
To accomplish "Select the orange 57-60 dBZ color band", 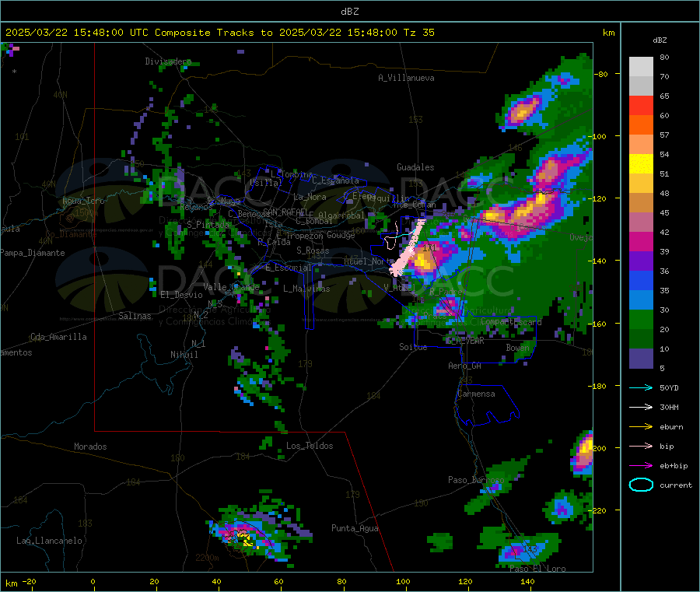I will pos(641,125).
